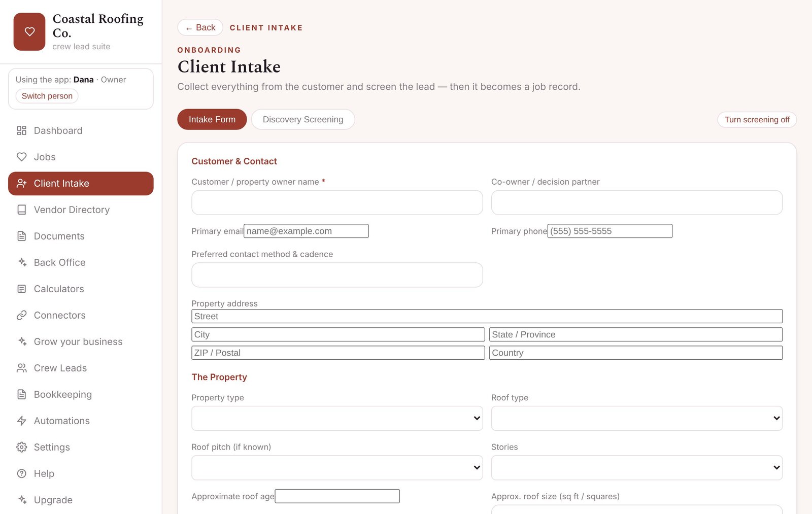Focus the customer name field
The height and width of the screenshot is (514, 812).
pos(337,202)
